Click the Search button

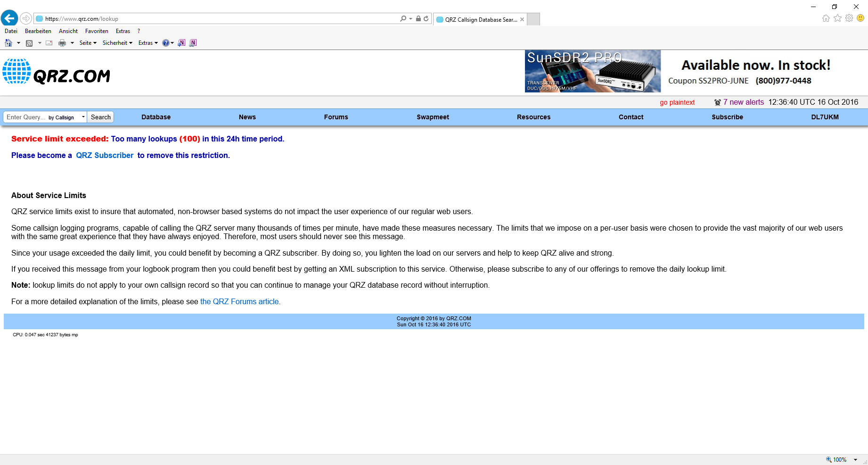[101, 117]
